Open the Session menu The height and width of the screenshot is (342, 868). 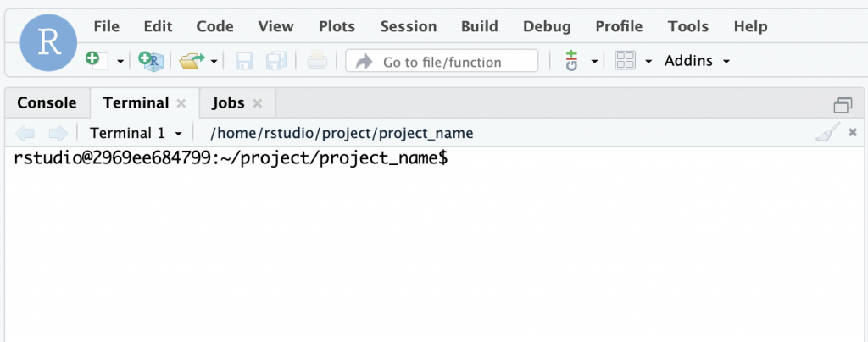[409, 26]
